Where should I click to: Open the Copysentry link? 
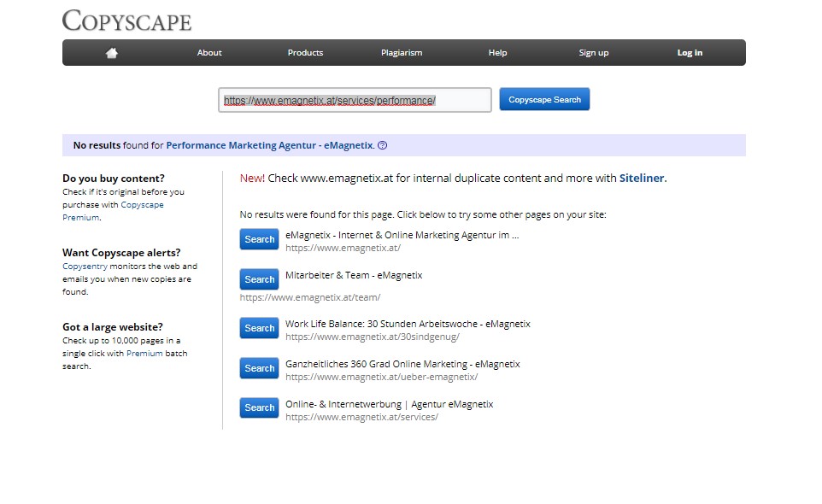pyautogui.click(x=85, y=267)
